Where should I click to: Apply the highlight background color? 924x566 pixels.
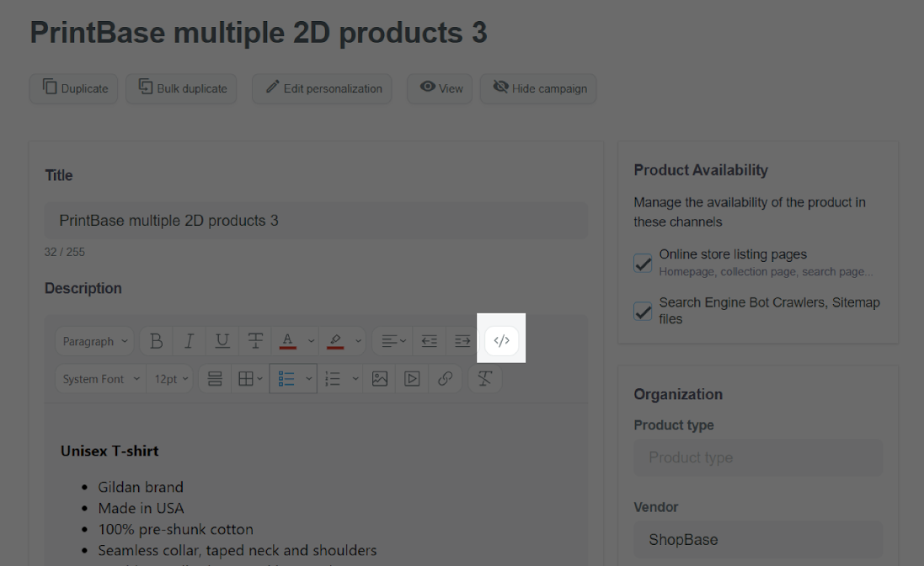pos(335,341)
